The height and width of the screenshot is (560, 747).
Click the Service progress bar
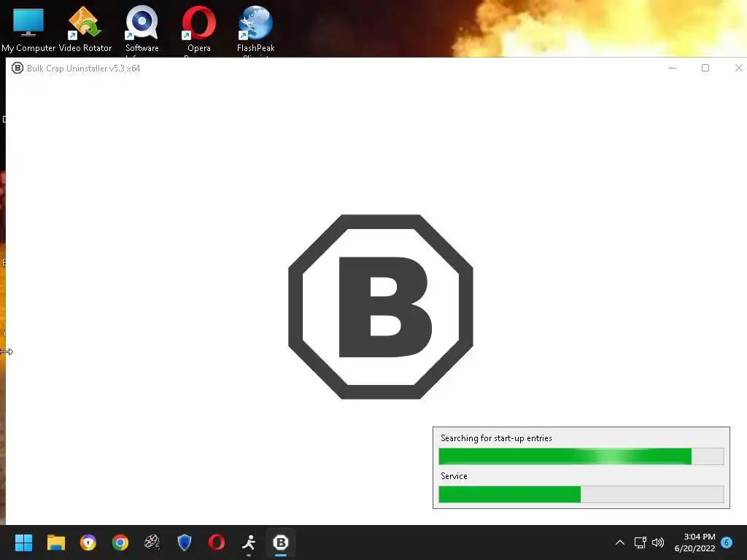coord(581,494)
